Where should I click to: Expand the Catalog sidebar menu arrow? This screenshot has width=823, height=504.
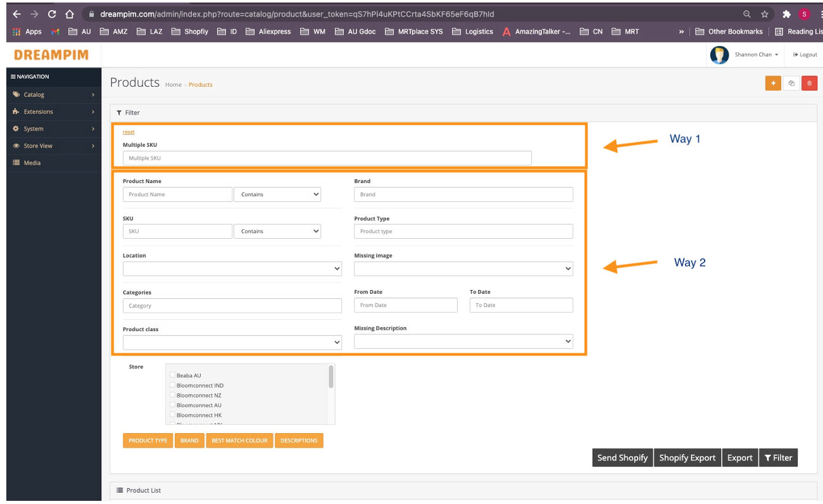point(93,94)
